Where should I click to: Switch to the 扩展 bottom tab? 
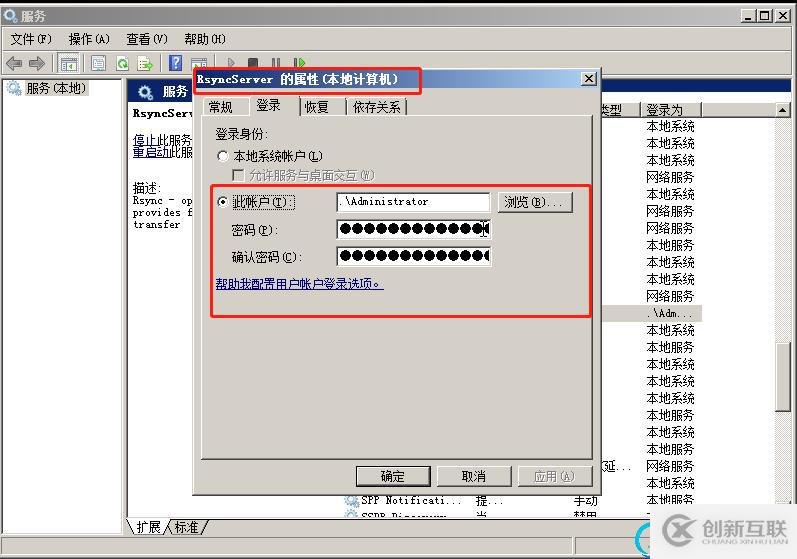(148, 527)
